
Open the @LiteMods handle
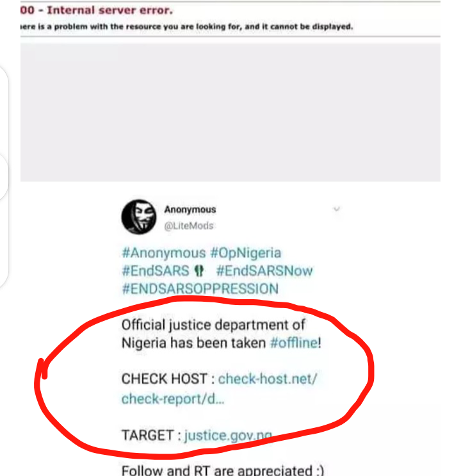(189, 226)
